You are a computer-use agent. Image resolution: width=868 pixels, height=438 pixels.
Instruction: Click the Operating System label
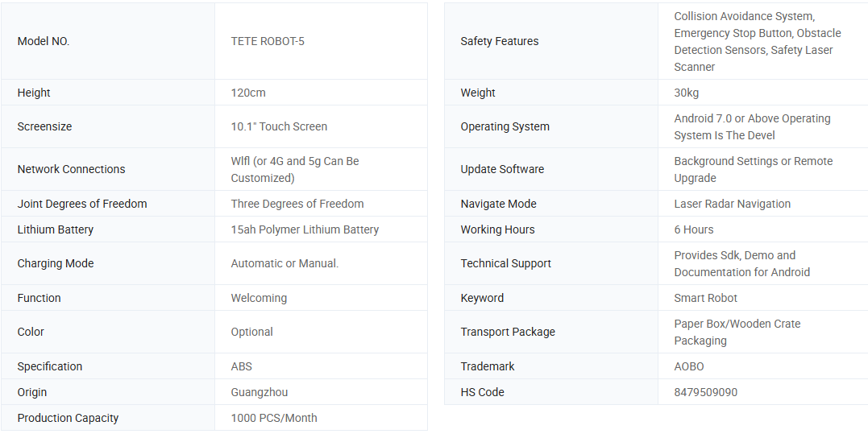505,126
